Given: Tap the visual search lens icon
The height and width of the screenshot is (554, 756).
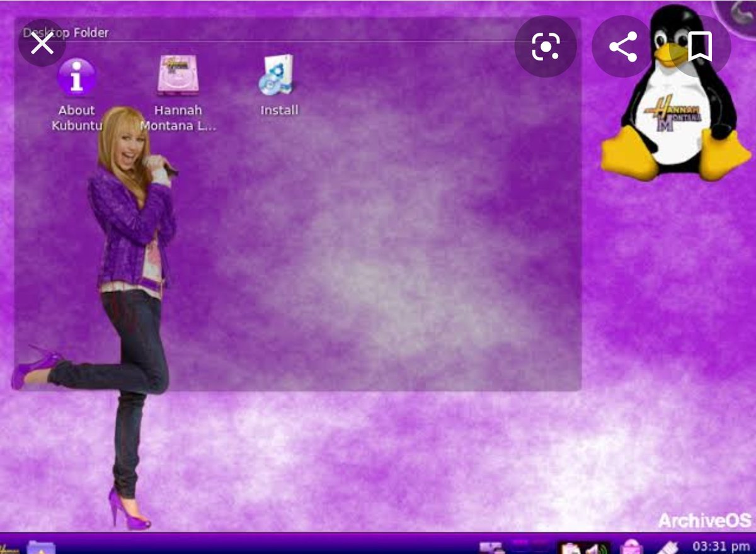Looking at the screenshot, I should click(546, 47).
